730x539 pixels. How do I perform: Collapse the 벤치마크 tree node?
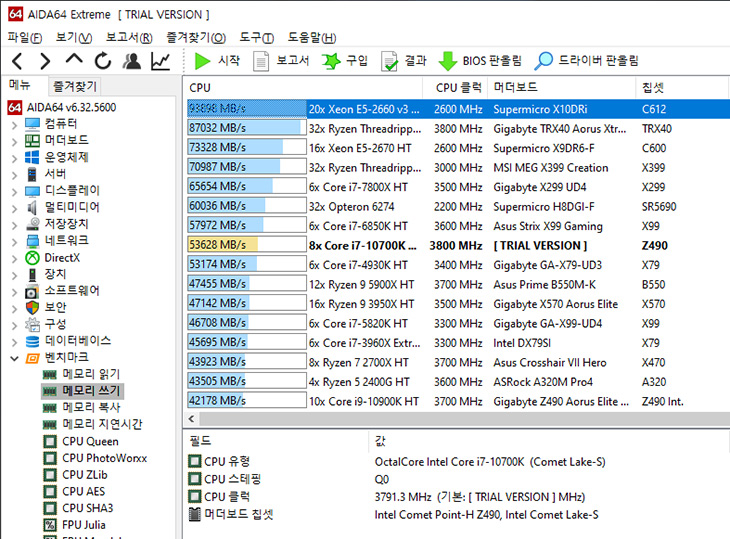click(14, 358)
